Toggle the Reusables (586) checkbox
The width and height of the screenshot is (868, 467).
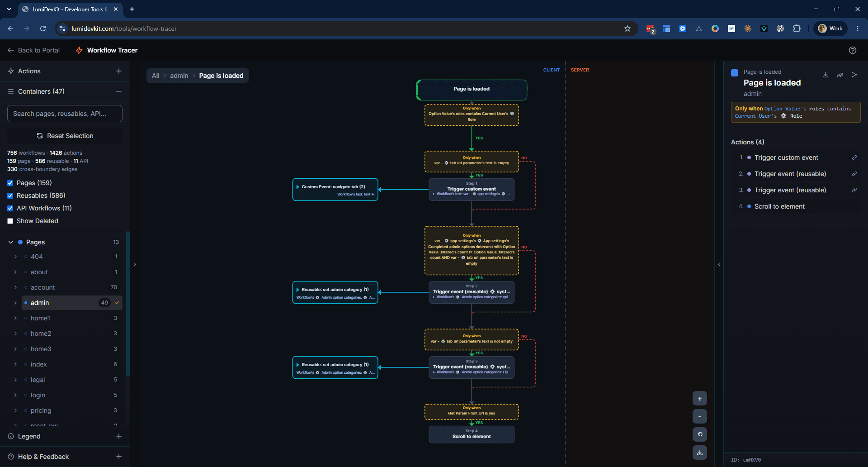tap(10, 196)
